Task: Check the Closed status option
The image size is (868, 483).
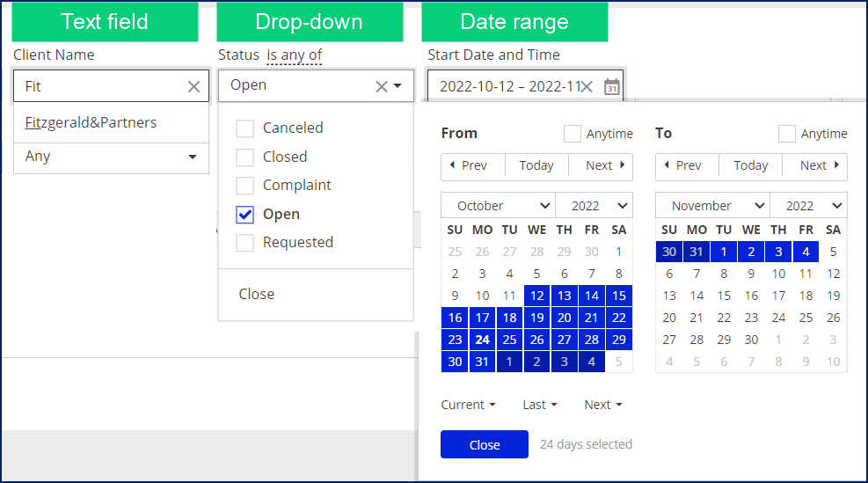Action: click(244, 157)
